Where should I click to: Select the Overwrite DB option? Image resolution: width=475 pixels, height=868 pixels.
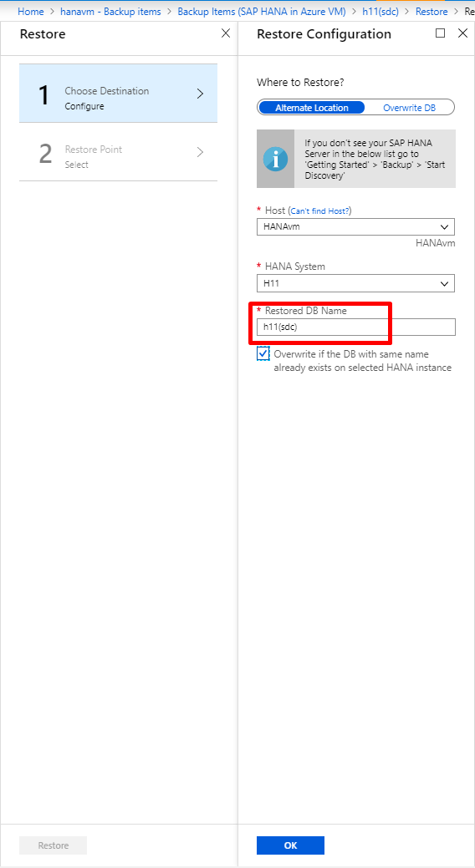[410, 108]
